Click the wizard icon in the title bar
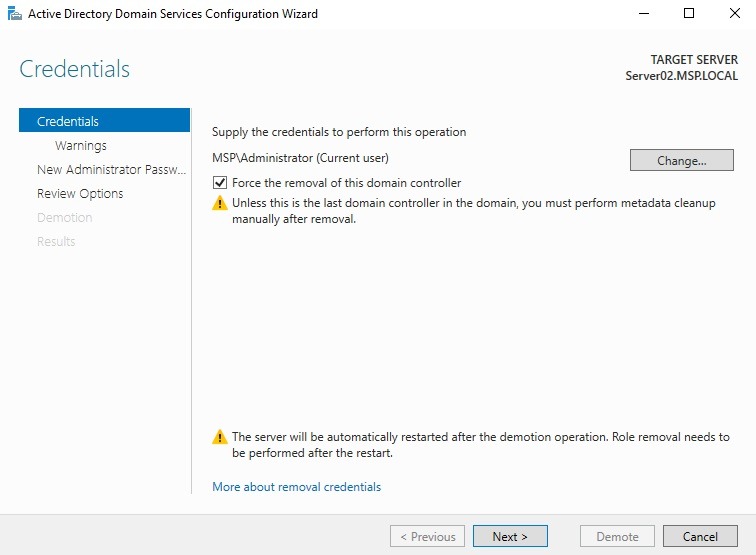 click(x=14, y=14)
